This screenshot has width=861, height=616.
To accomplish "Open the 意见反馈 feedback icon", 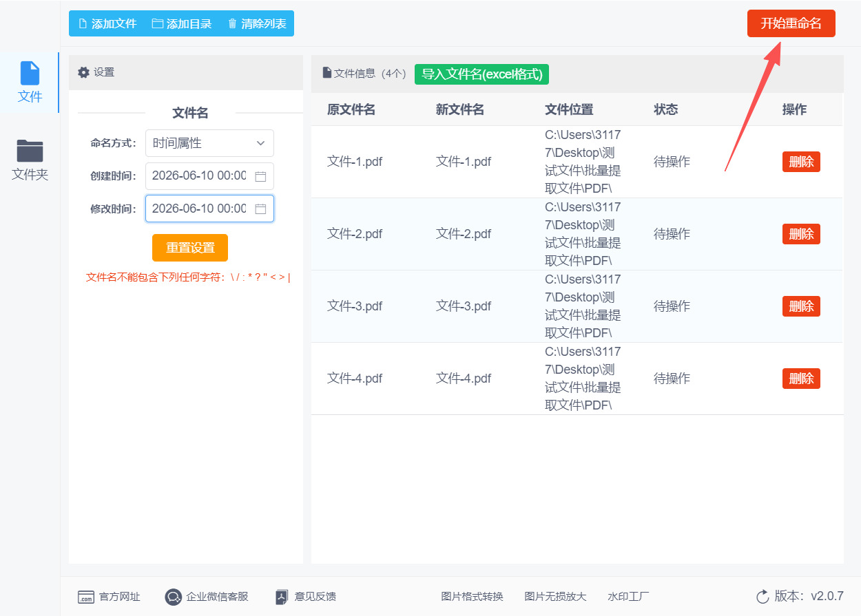I will tap(281, 597).
